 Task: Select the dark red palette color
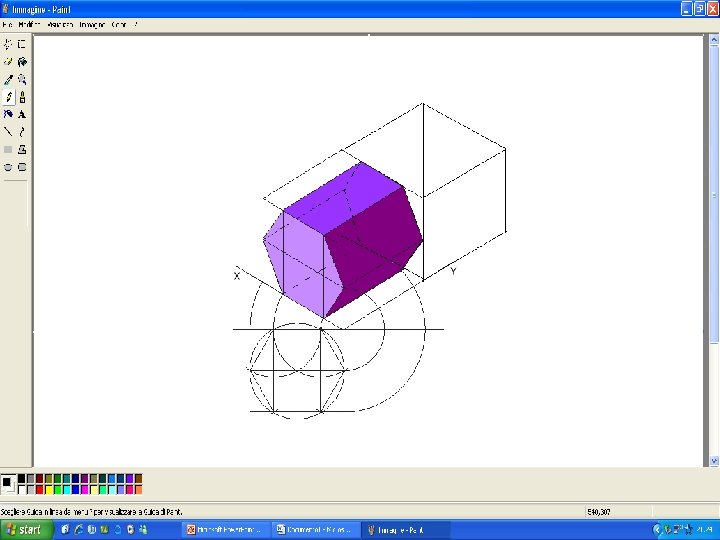coord(39,479)
